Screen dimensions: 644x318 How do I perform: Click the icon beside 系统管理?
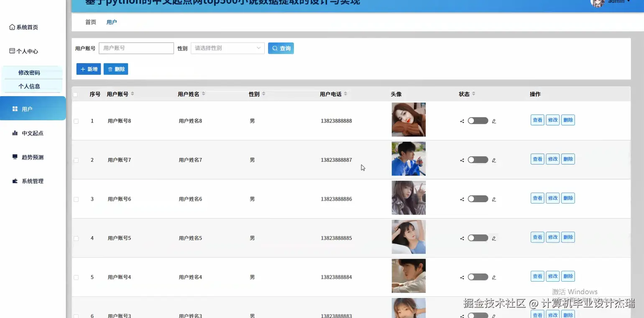[15, 181]
